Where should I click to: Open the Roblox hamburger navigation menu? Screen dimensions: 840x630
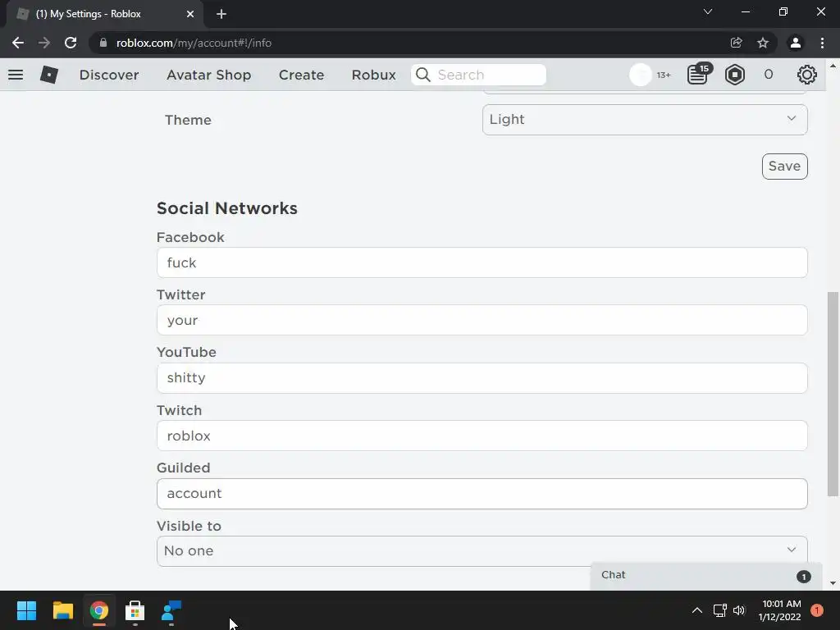pos(16,75)
